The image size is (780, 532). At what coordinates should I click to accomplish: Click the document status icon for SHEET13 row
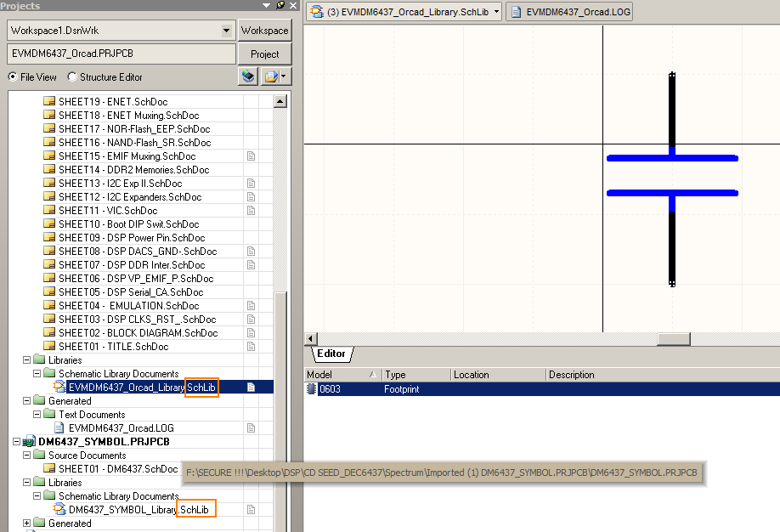pyautogui.click(x=252, y=184)
